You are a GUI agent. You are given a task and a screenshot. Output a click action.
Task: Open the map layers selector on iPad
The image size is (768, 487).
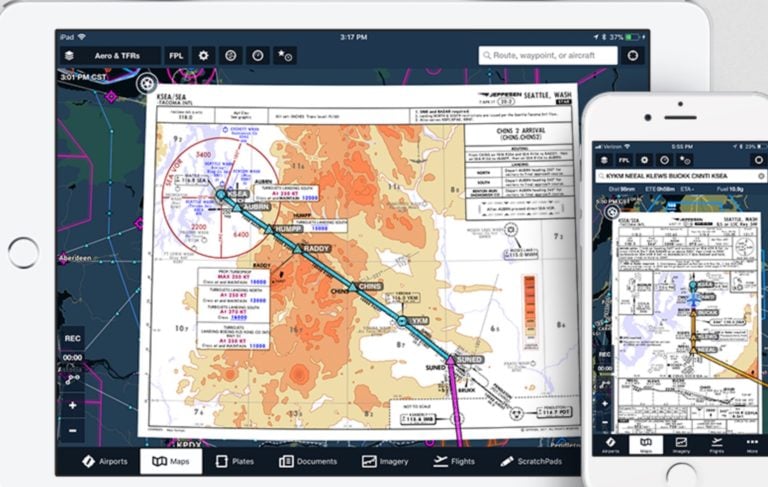coord(69,55)
